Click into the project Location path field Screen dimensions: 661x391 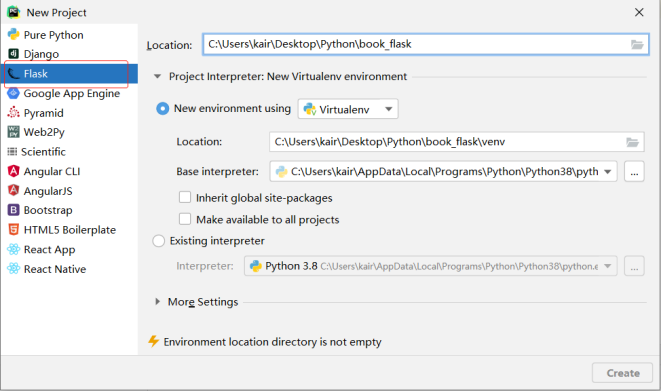click(425, 44)
